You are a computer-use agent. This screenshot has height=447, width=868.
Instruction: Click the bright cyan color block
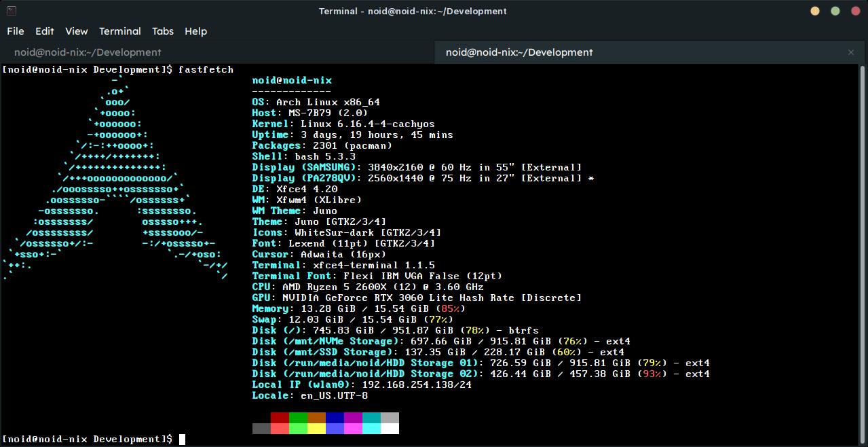pos(371,428)
